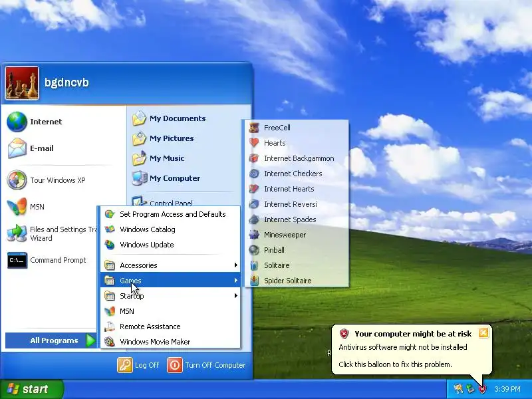Image resolution: width=532 pixels, height=399 pixels.
Task: Launch MSN from the All Programs list
Action: click(170, 311)
